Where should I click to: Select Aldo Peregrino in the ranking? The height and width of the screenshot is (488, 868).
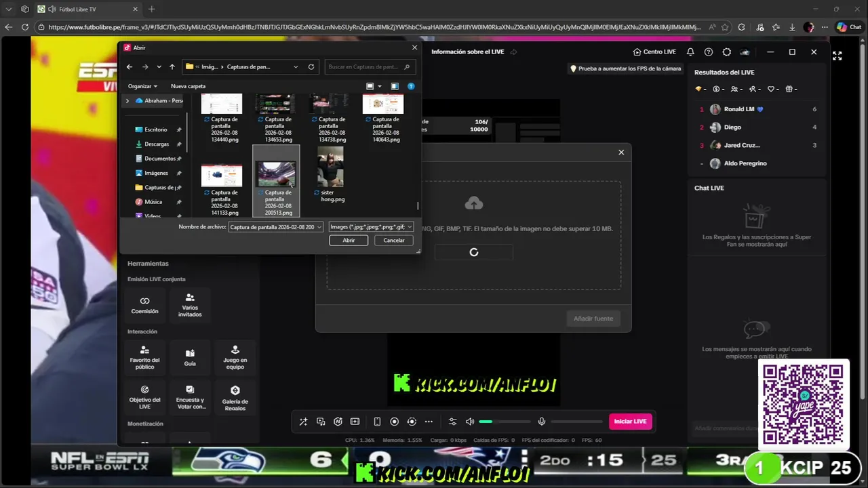[757, 163]
